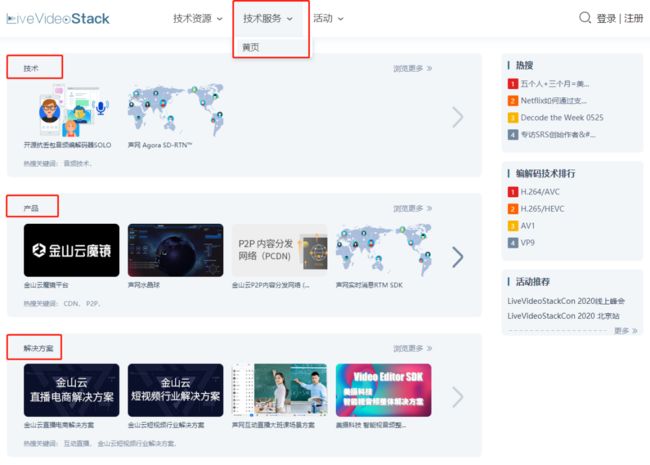The height and width of the screenshot is (465, 650).
Task: Open the 技术 section tab
Action: 31,68
